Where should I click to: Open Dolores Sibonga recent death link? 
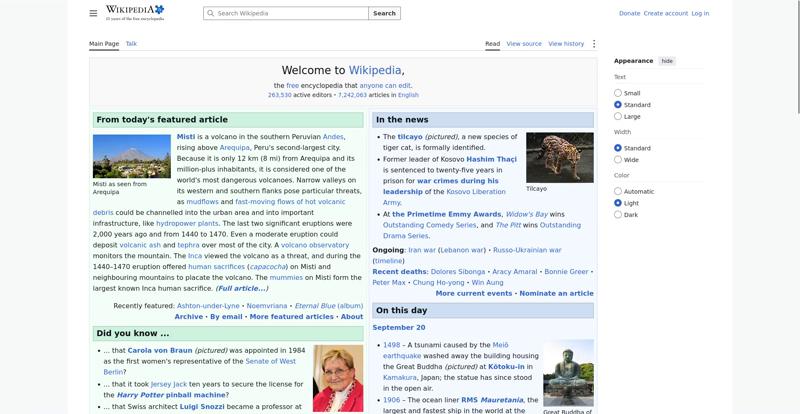[458, 272]
